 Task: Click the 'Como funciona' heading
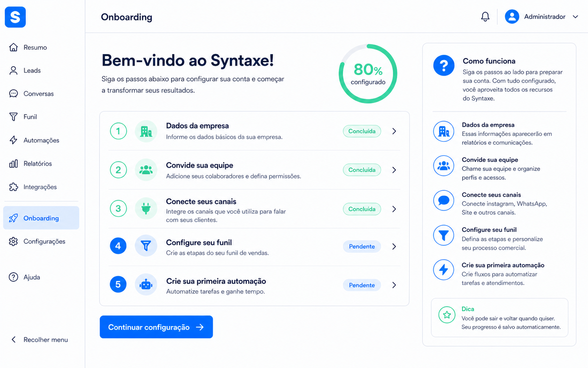coord(489,61)
